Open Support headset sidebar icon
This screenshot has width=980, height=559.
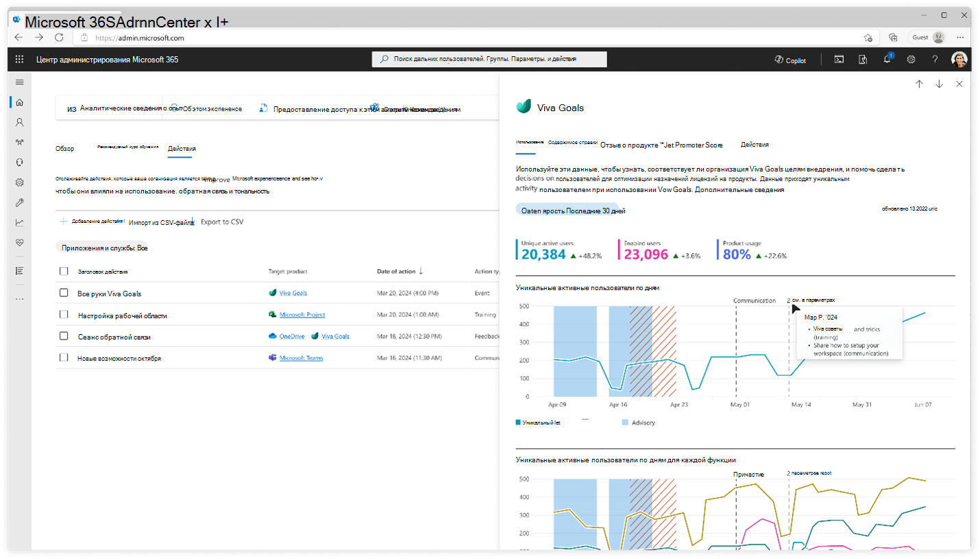pos(19,163)
